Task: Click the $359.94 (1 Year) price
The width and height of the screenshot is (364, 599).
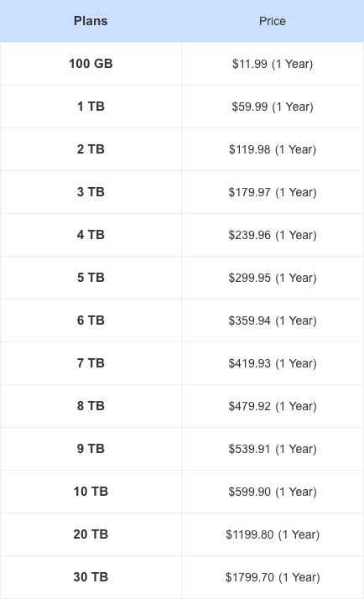Action: (x=273, y=320)
